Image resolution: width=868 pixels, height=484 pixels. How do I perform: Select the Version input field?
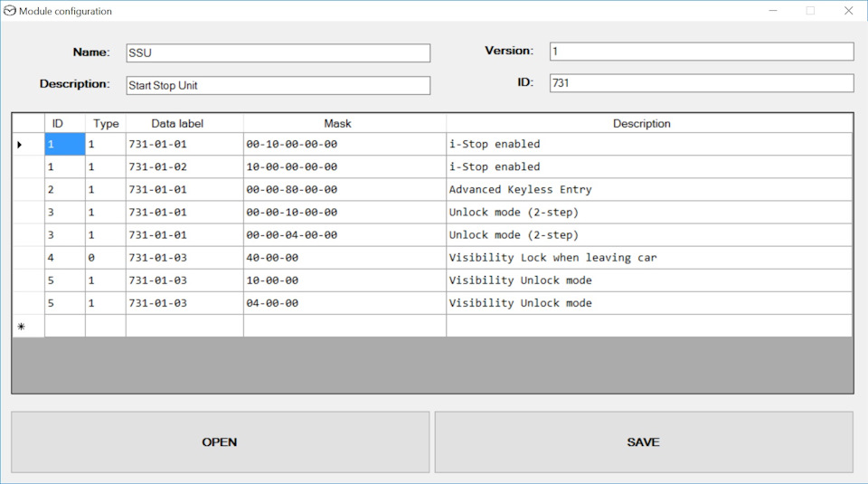coord(702,52)
